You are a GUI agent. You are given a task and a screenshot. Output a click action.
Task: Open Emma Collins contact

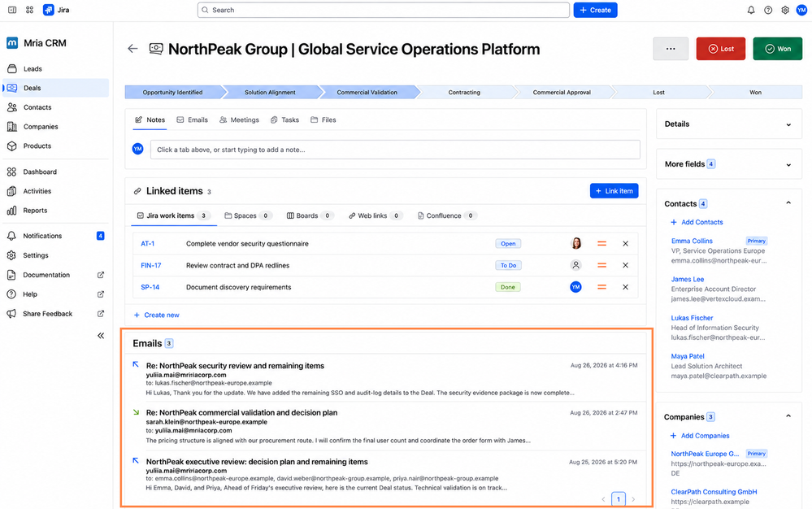tap(692, 241)
